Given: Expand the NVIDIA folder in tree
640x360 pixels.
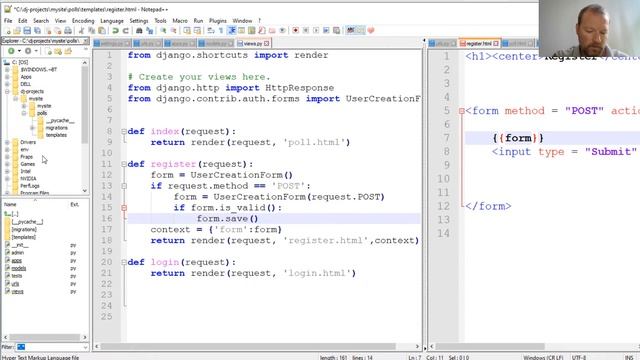Looking at the screenshot, I should [x=7, y=179].
